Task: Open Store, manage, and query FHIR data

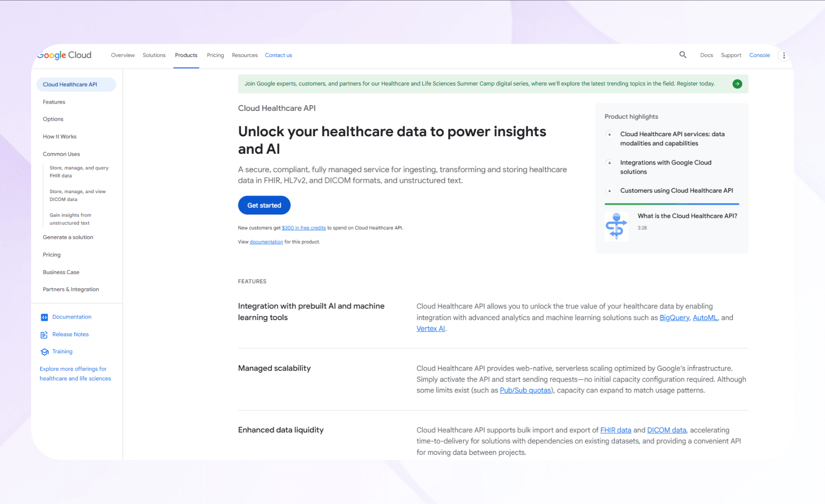Action: coord(79,172)
